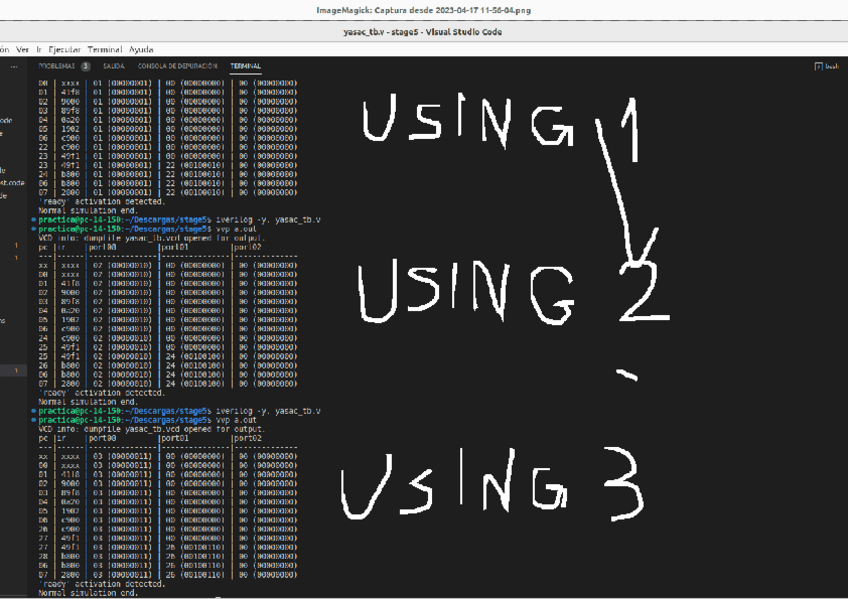Open the Terminal menu in the menu bar
Screen dimensions: 848x599
tap(105, 49)
